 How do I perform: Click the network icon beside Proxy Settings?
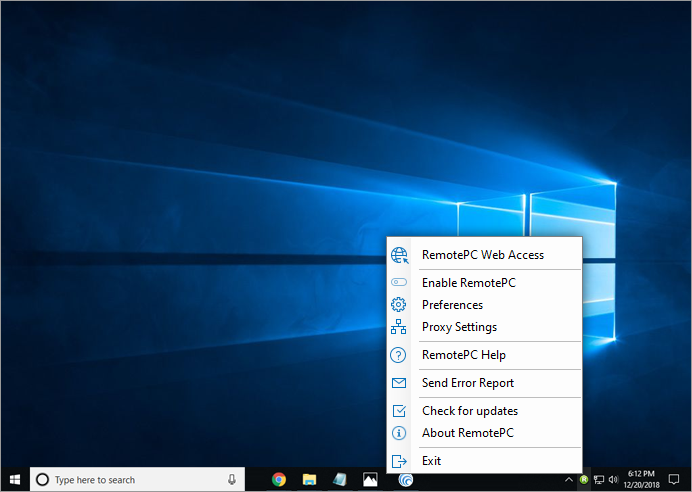(x=399, y=327)
